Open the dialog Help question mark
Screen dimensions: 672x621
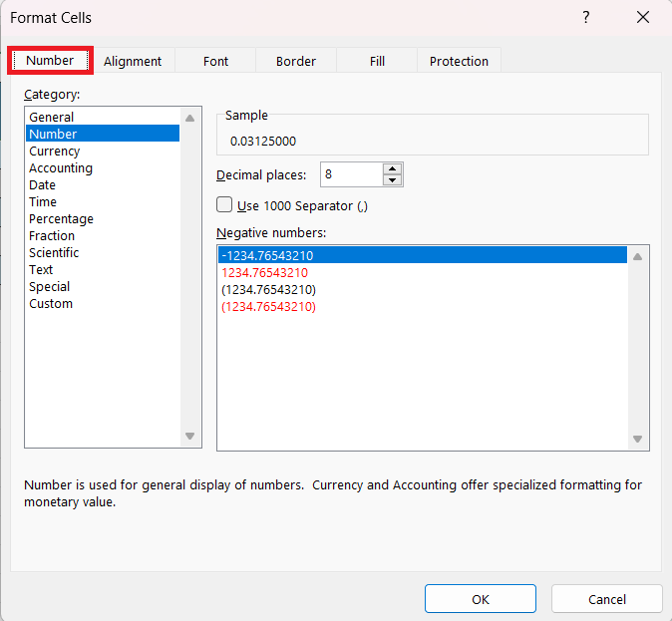[586, 17]
